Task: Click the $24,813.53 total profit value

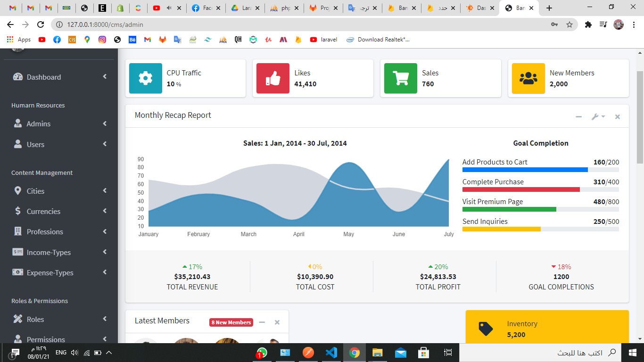Action: [x=438, y=277]
